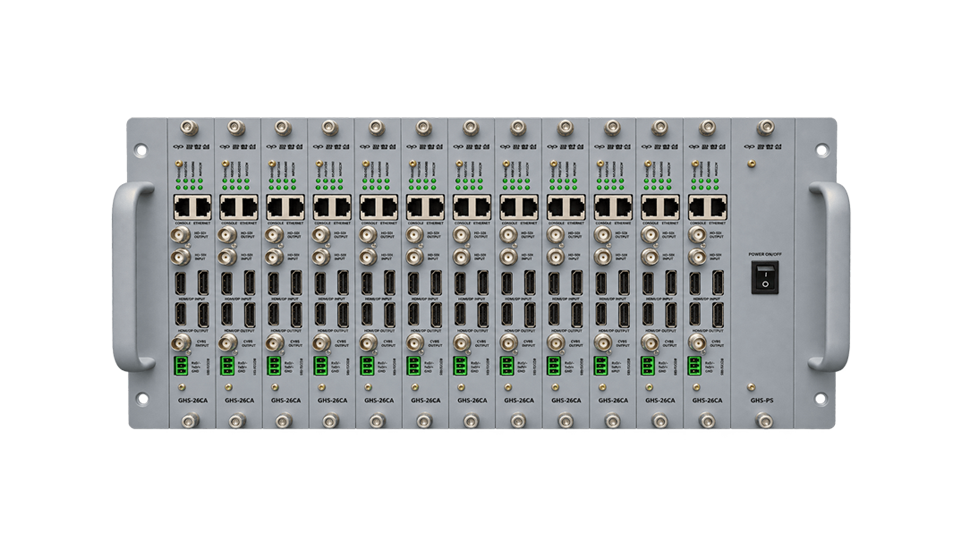Flip the POWER ON/OFF rocker switch

coord(764,276)
